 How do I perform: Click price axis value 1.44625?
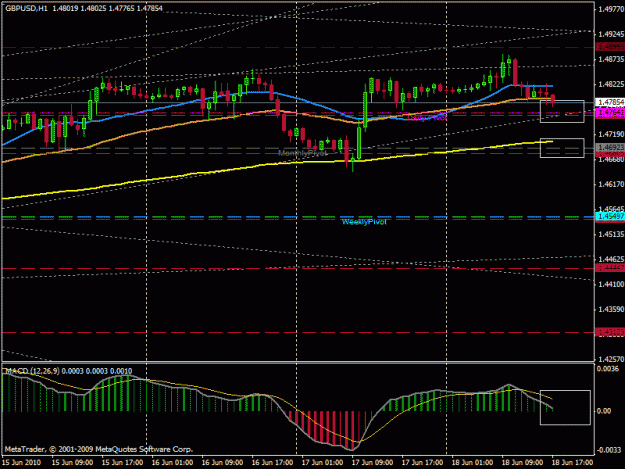611,259
